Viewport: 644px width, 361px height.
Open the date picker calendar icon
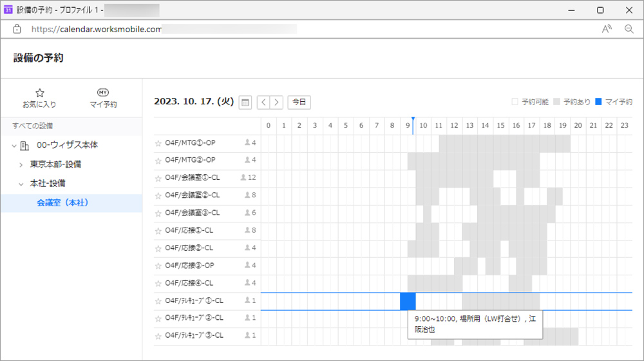click(x=245, y=102)
